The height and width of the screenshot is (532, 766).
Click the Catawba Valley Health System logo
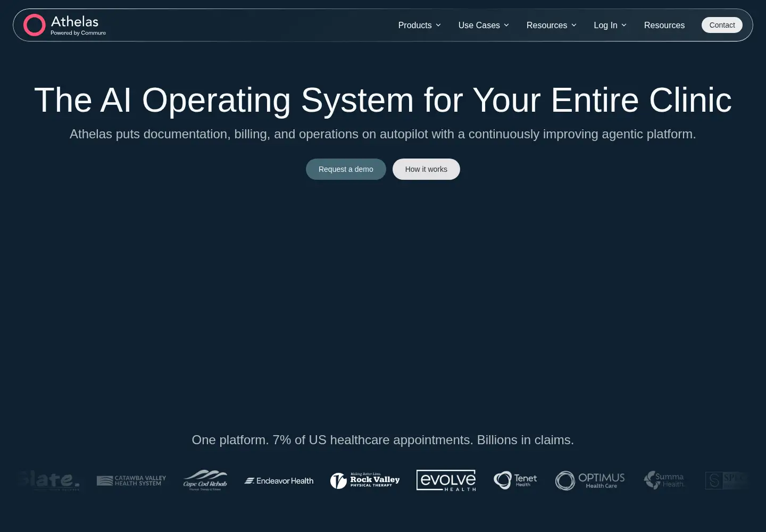tap(131, 480)
